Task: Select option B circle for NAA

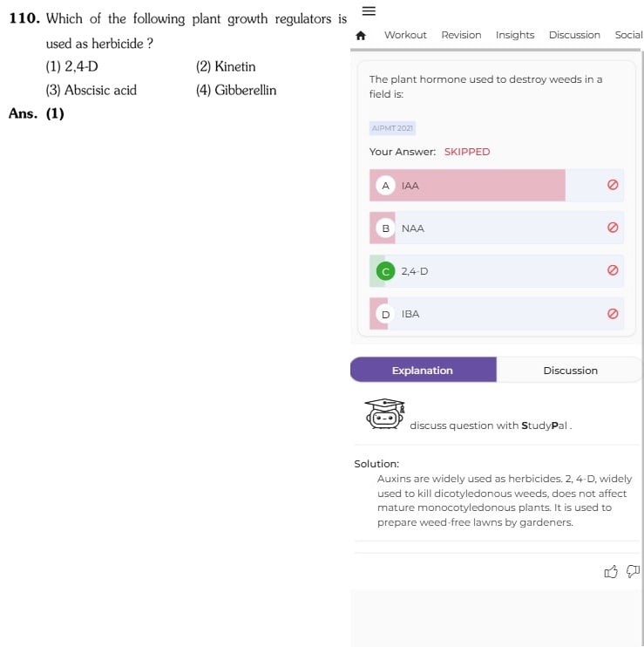Action: tap(385, 228)
